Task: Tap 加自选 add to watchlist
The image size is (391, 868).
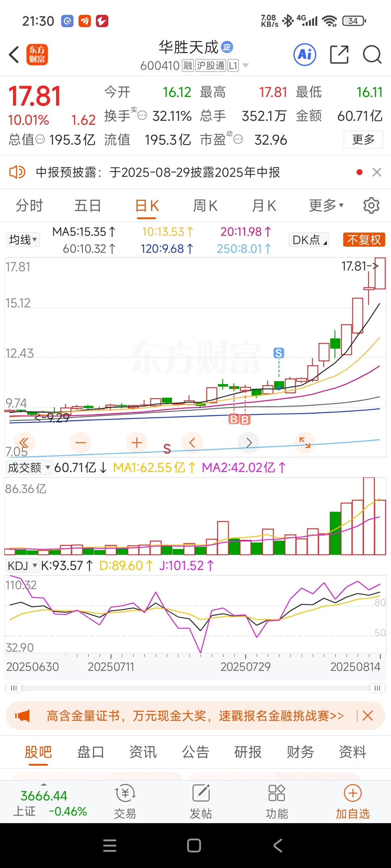Action: coord(353,801)
